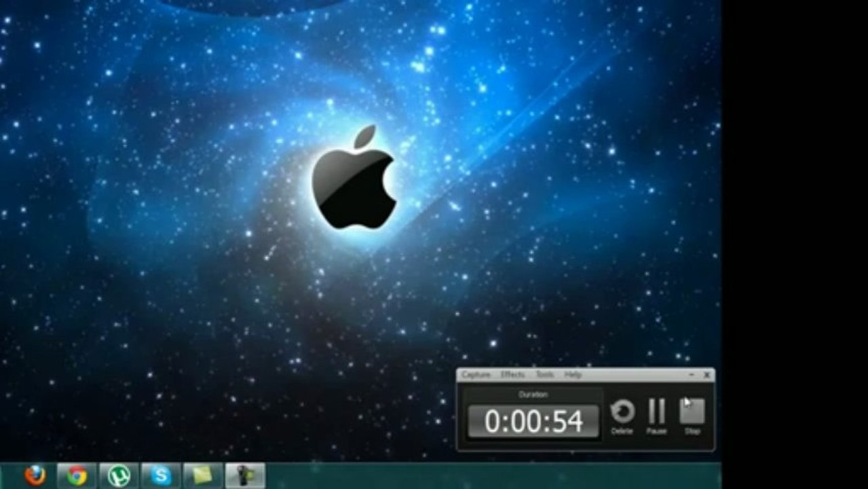Open Sticky Notes from the taskbar

pos(203,475)
